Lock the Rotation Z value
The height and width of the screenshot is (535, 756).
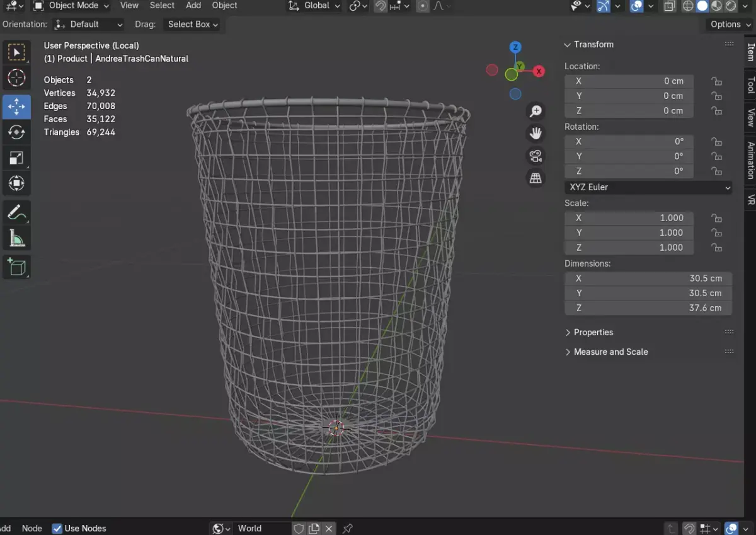tap(716, 171)
